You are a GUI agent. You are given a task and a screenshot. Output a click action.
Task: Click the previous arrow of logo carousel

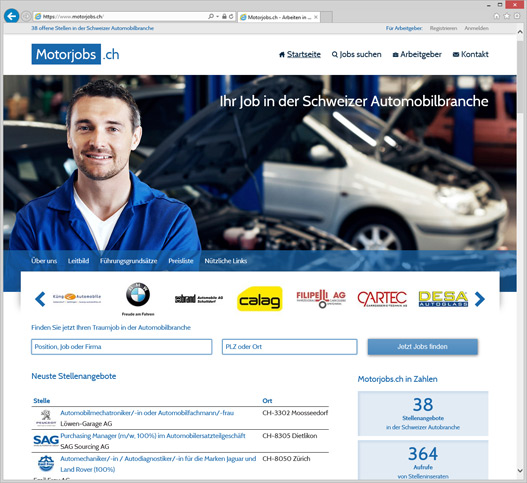coord(40,299)
